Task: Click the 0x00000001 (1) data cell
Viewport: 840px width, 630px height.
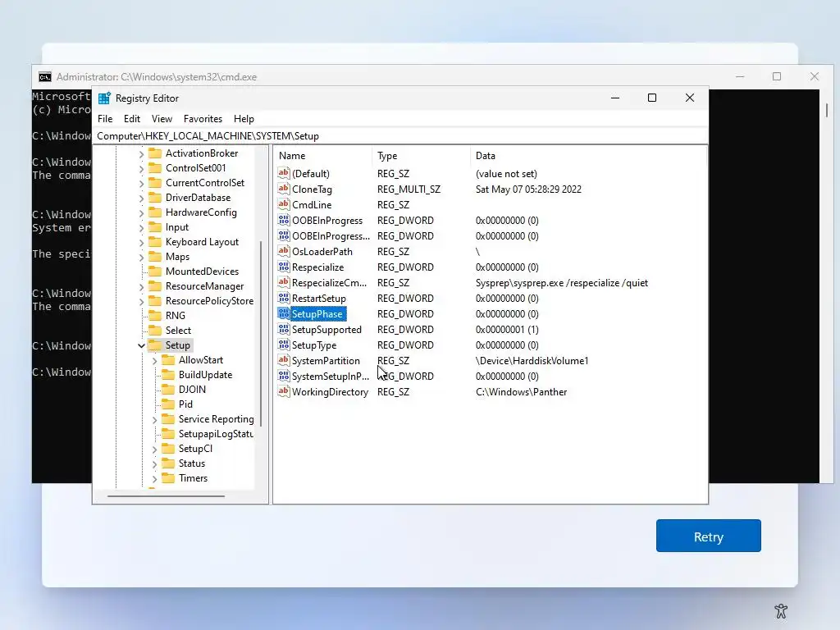Action: pyautogui.click(x=507, y=330)
